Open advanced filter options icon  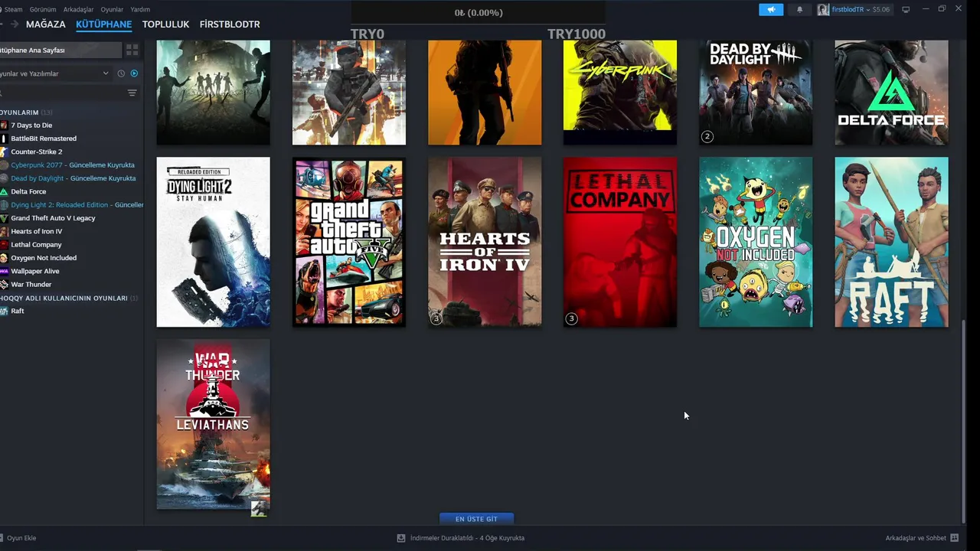click(132, 93)
